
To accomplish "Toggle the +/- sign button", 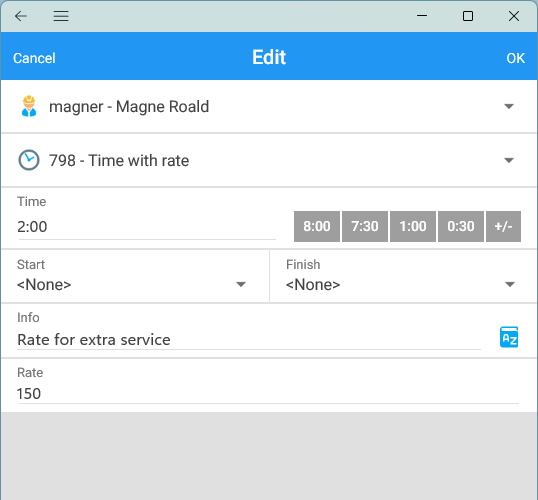I will click(x=503, y=226).
